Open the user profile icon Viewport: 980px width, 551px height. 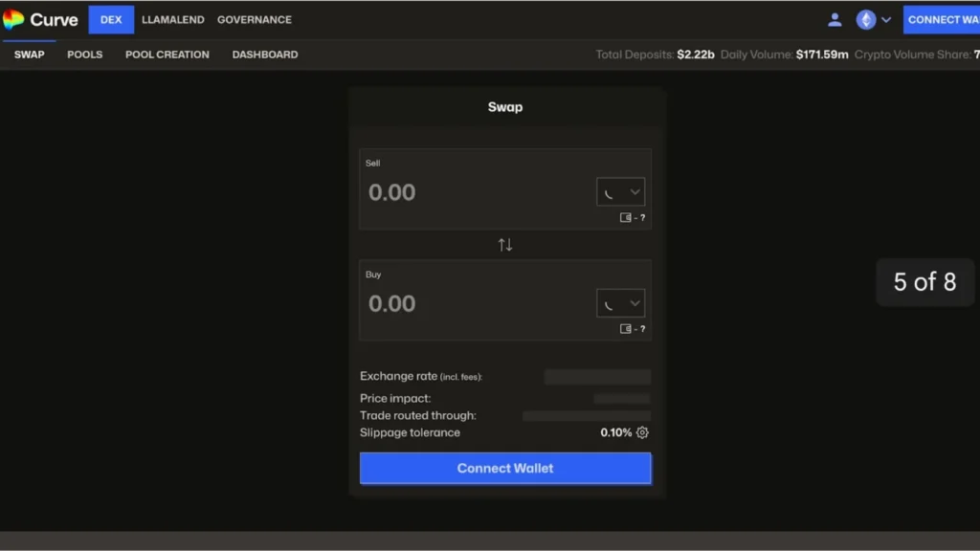[x=835, y=20]
